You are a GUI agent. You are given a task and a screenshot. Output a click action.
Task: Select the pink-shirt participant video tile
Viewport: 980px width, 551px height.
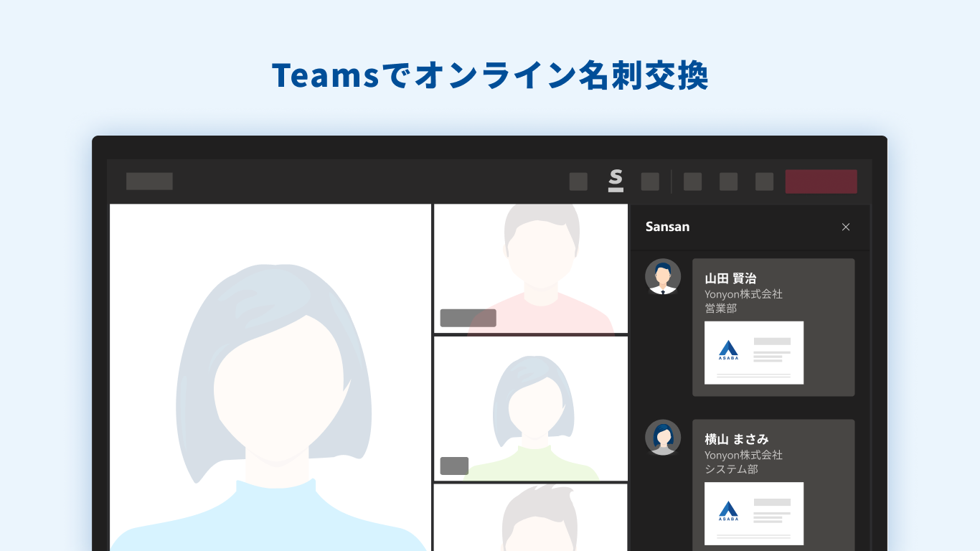point(531,269)
